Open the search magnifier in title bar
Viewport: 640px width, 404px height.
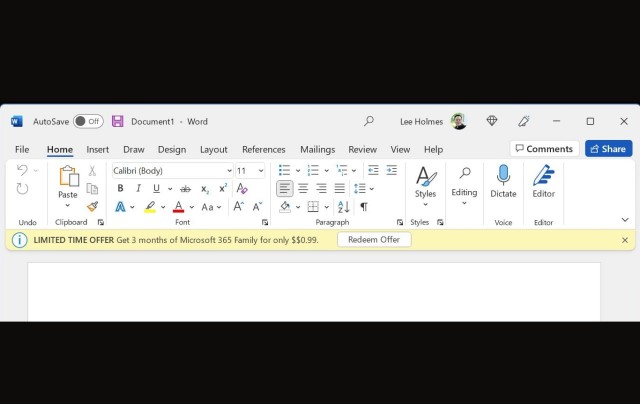[369, 121]
